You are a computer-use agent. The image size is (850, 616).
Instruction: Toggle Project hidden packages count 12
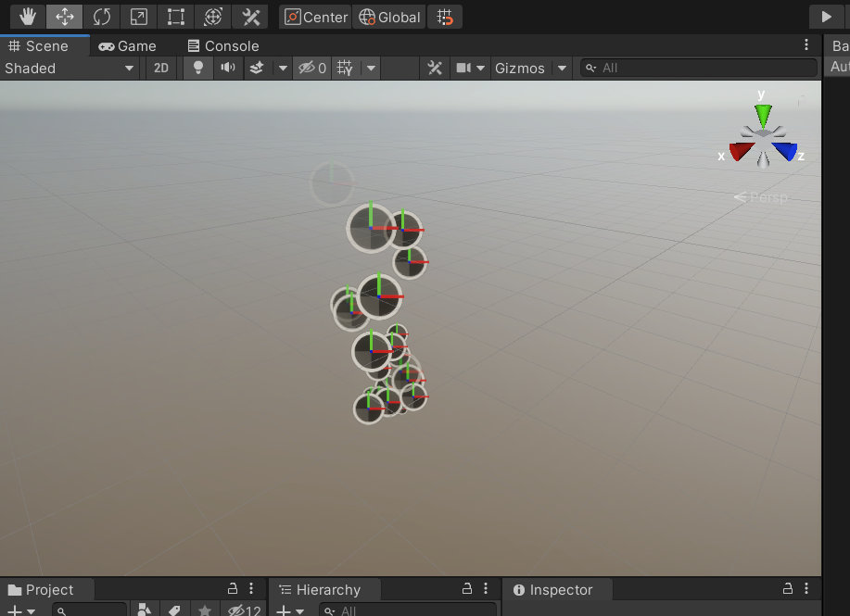tap(244, 610)
